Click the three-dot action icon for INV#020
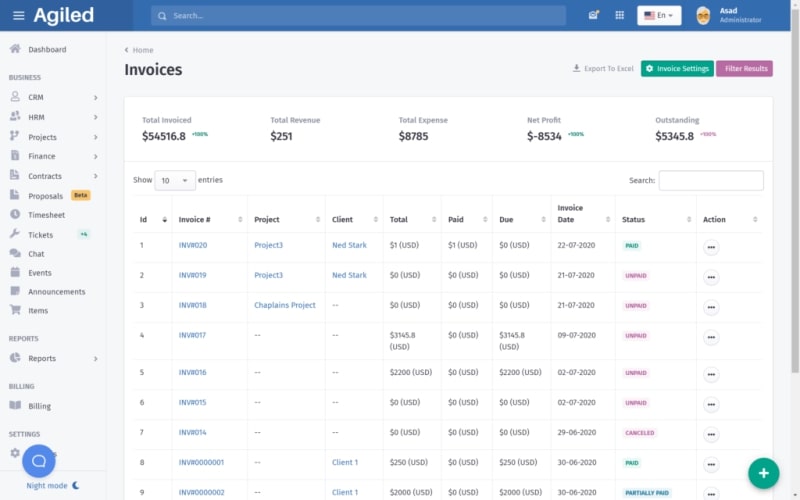 coord(711,246)
